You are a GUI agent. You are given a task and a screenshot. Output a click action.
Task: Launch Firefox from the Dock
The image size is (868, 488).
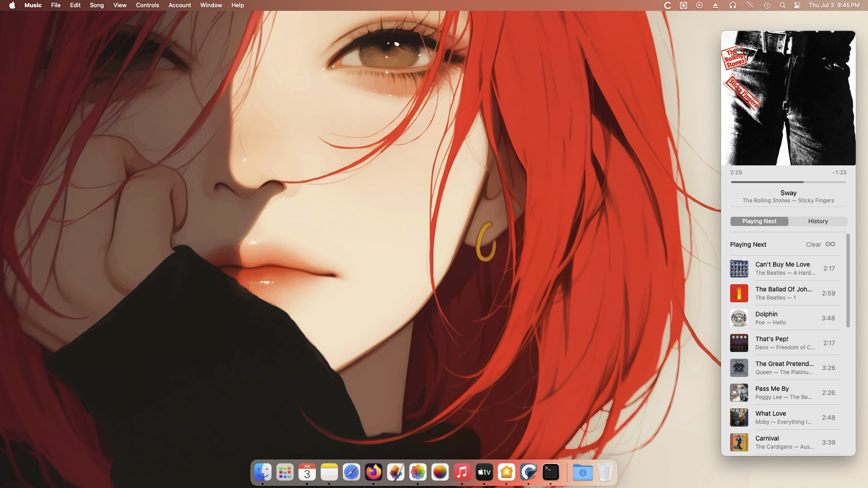373,473
